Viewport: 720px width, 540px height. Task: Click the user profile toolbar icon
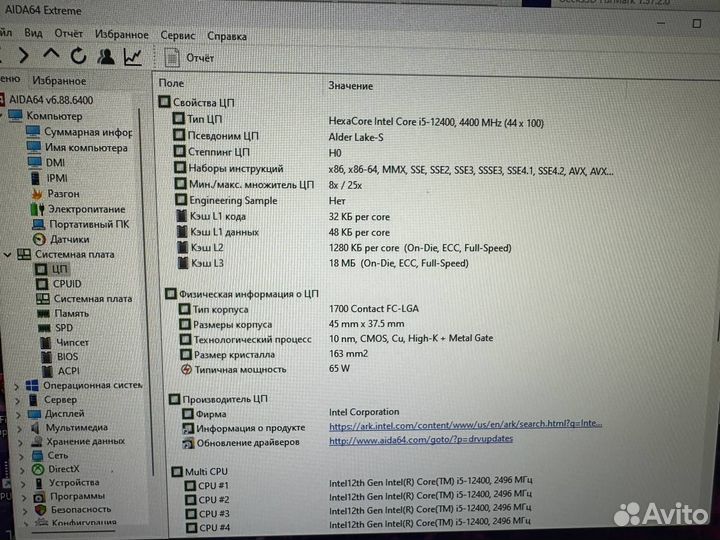[106, 56]
